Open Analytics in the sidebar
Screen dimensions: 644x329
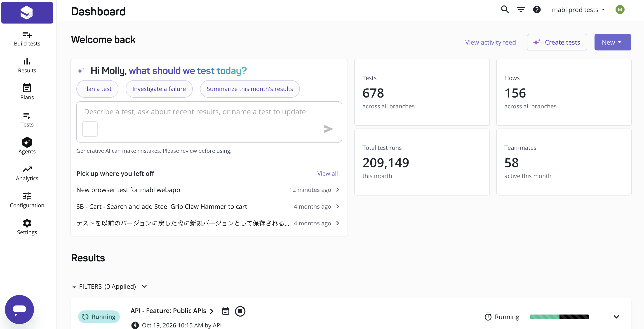(27, 174)
